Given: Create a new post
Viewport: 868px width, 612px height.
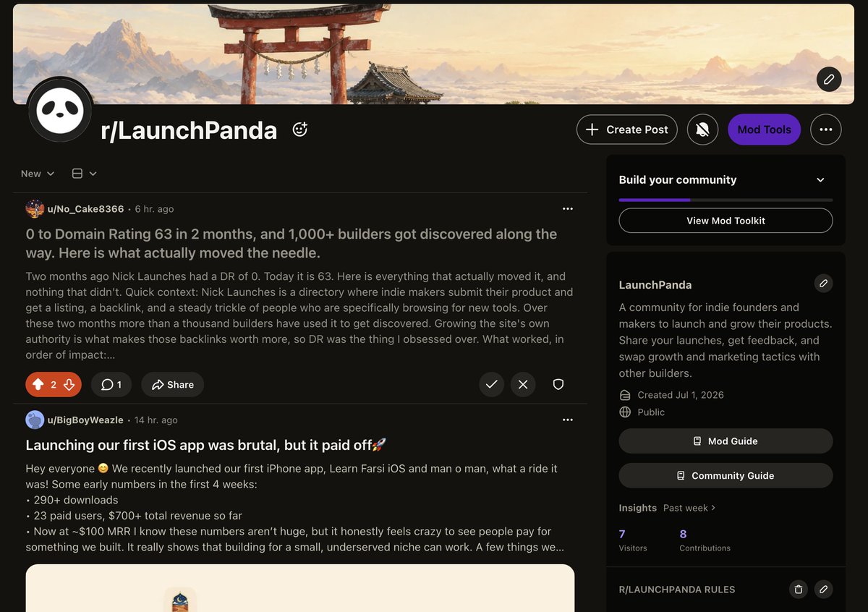Looking at the screenshot, I should point(627,129).
